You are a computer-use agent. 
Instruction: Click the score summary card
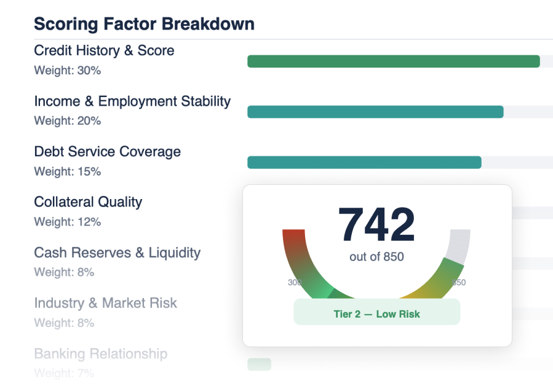376,264
